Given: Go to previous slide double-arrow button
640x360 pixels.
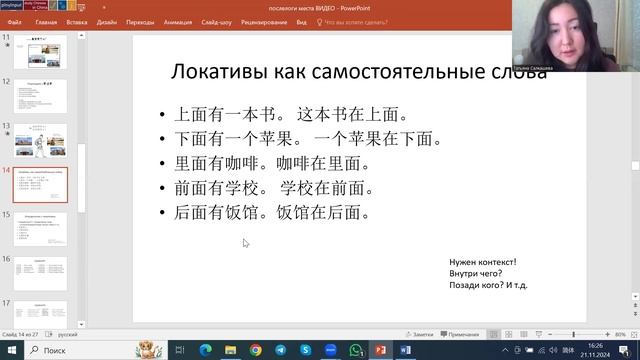Looking at the screenshot, I should tap(635, 305).
